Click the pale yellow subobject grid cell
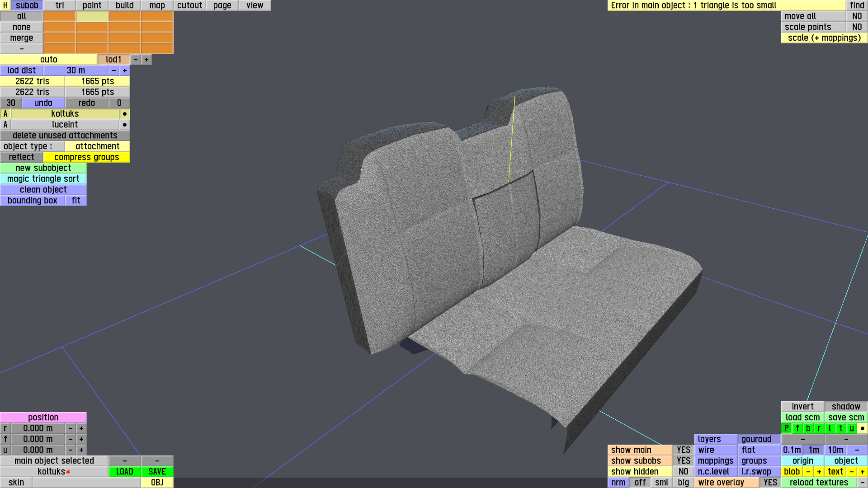This screenshot has height=488, width=868. 92,16
